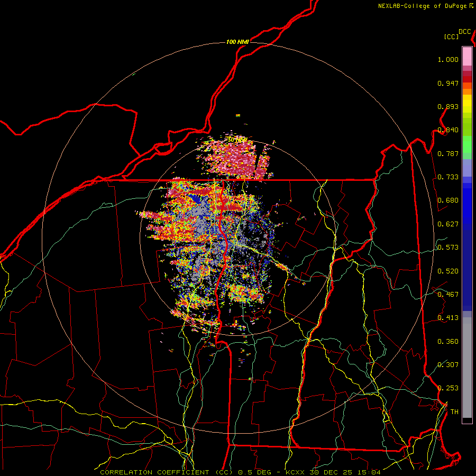This screenshot has width=476, height=476.
Task: Click the Correlation Coefficient KCXX caption
Action: 240,472
